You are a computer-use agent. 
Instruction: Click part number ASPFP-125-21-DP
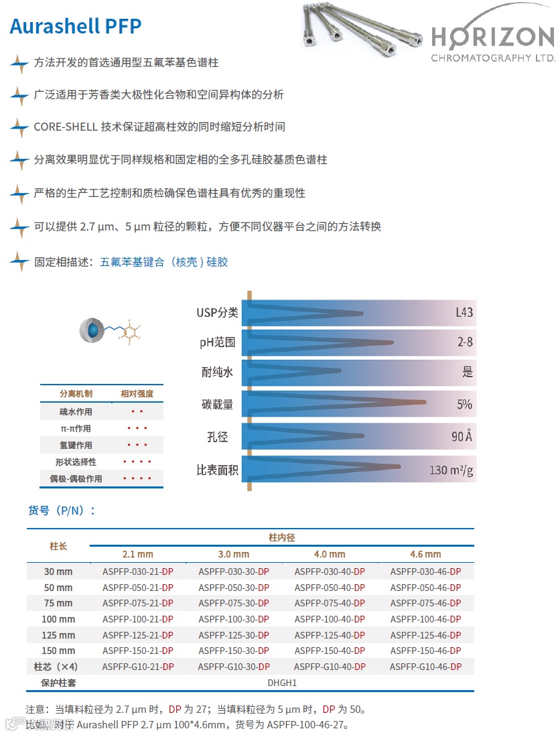[x=138, y=635]
